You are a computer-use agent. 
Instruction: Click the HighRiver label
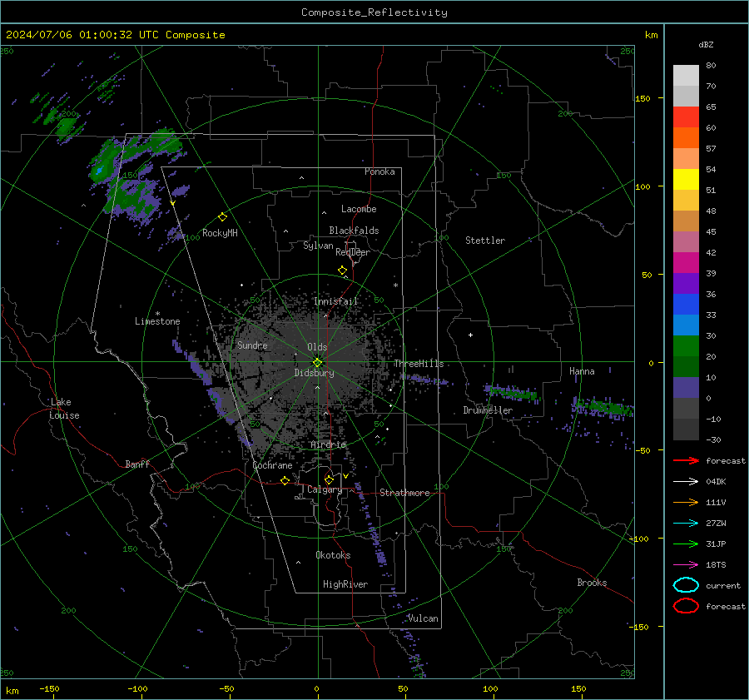(345, 584)
